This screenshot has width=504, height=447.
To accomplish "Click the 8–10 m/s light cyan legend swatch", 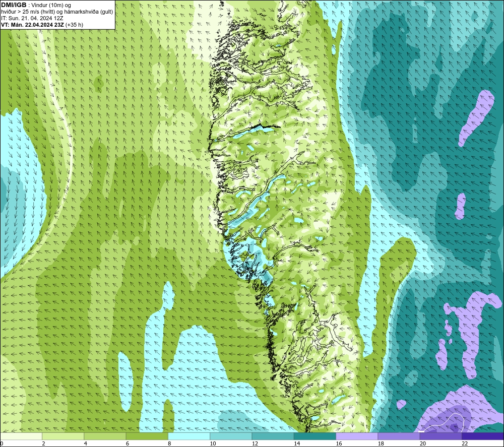I will (x=189, y=436).
